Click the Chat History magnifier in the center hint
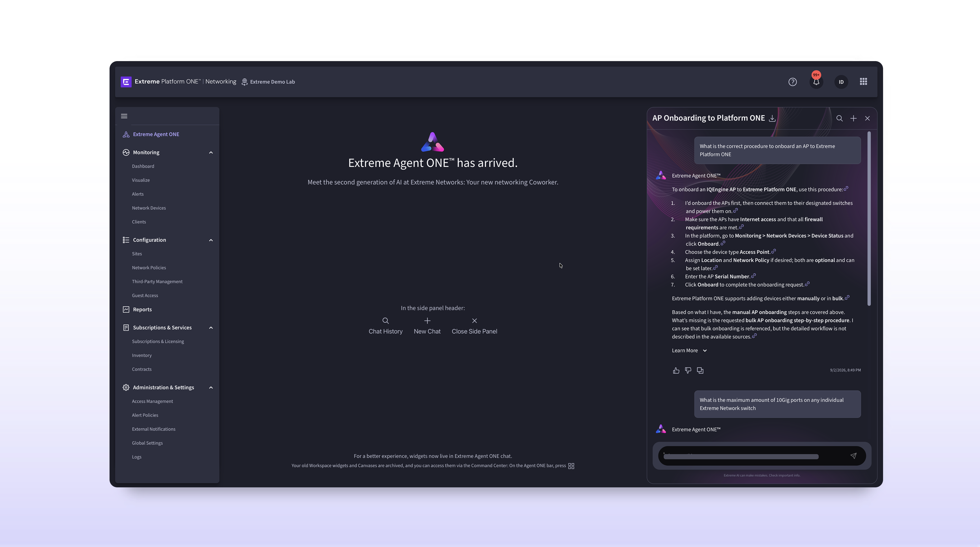The image size is (980, 547). point(385,321)
